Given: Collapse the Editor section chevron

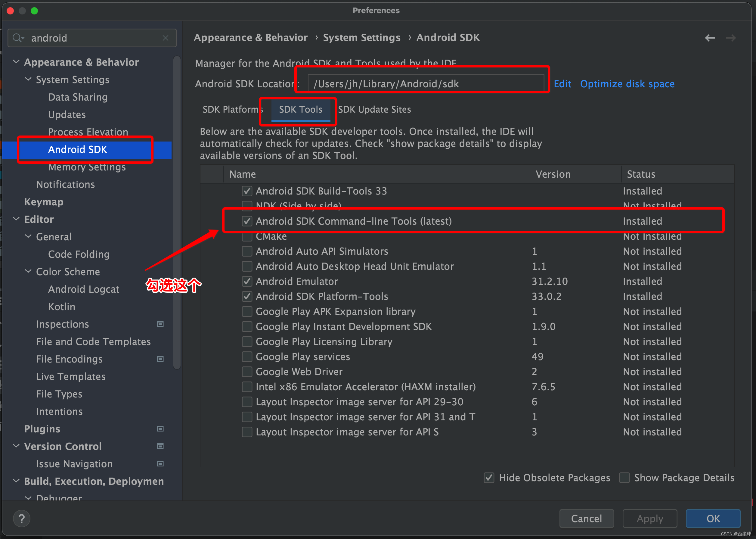Looking at the screenshot, I should (x=16, y=219).
